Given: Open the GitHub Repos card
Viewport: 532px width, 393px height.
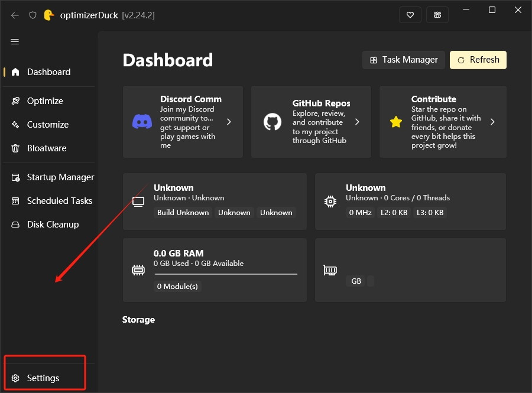Looking at the screenshot, I should click(311, 122).
